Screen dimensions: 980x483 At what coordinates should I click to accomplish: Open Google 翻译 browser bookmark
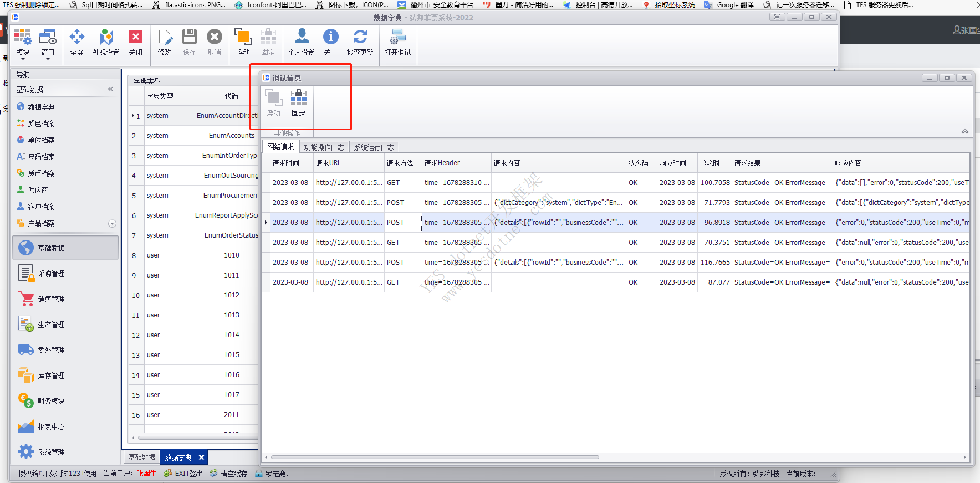pos(729,5)
